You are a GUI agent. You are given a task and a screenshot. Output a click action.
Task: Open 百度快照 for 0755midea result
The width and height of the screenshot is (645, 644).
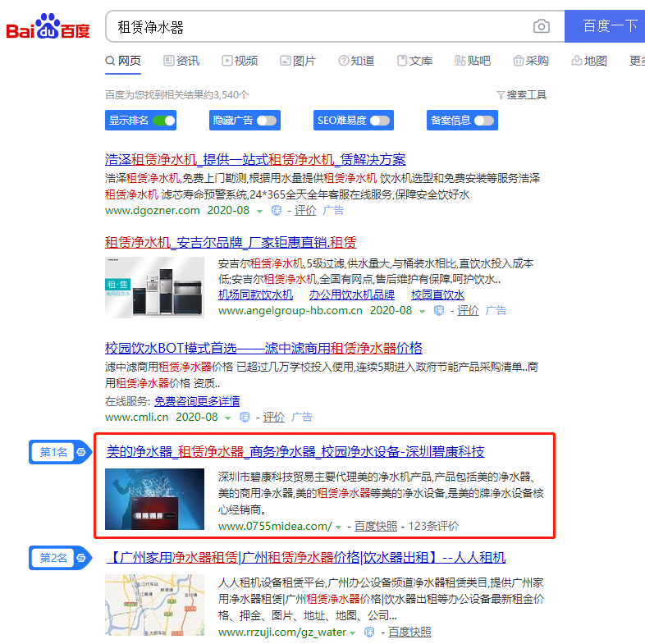(376, 527)
